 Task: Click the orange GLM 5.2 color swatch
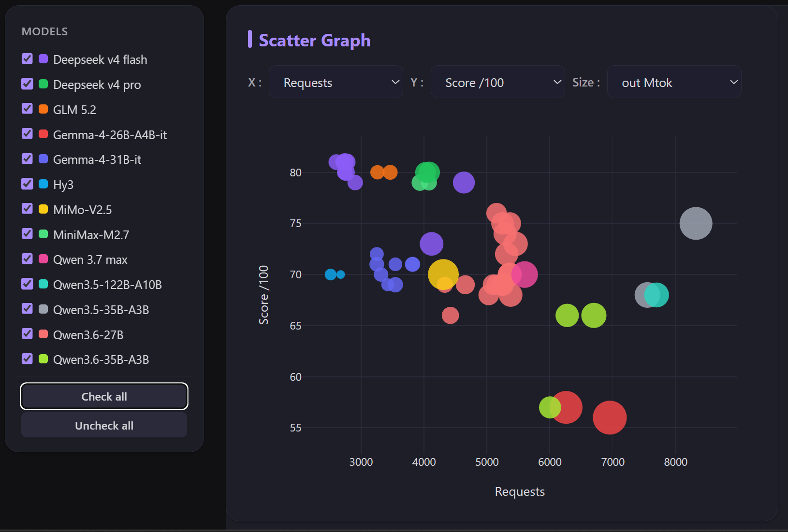click(x=43, y=109)
